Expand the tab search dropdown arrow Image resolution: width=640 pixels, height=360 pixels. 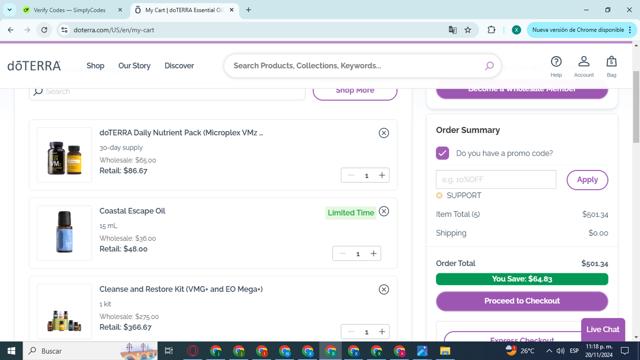[9, 10]
